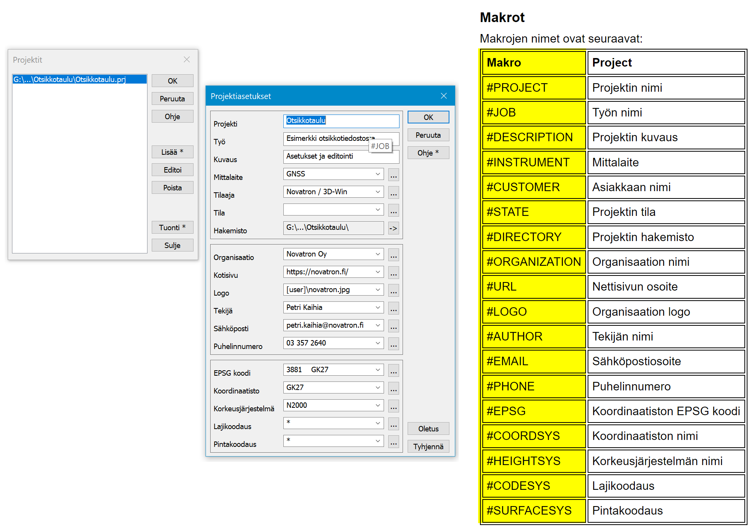Open the browse button for Logo field
The height and width of the screenshot is (532, 756).
393,290
